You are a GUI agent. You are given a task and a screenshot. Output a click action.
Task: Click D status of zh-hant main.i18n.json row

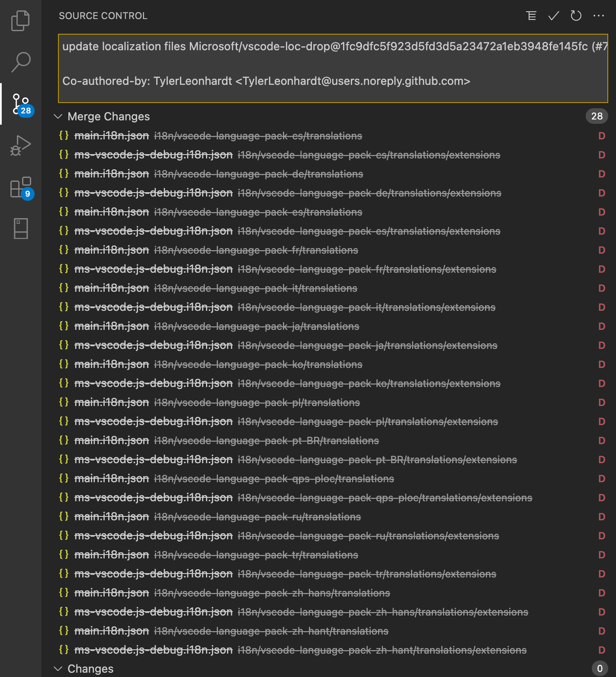click(x=601, y=631)
